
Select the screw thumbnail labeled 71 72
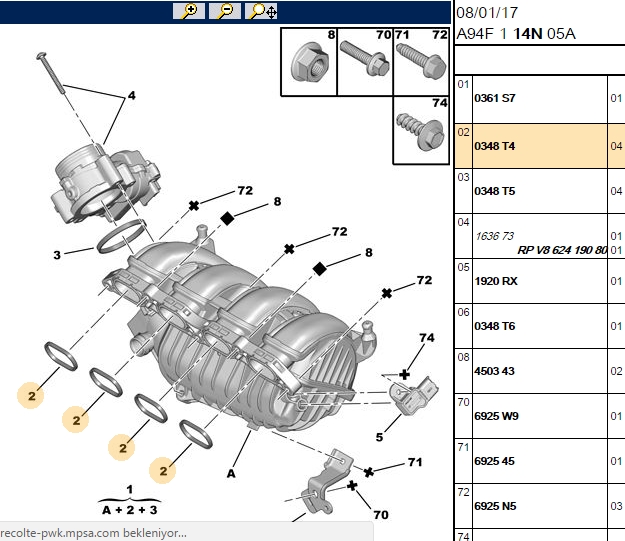tap(421, 62)
